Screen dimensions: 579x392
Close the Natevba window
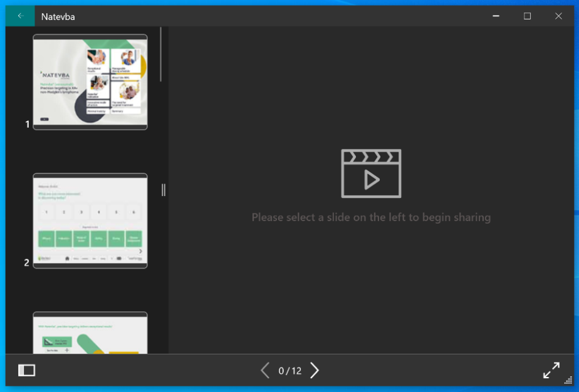tap(558, 16)
